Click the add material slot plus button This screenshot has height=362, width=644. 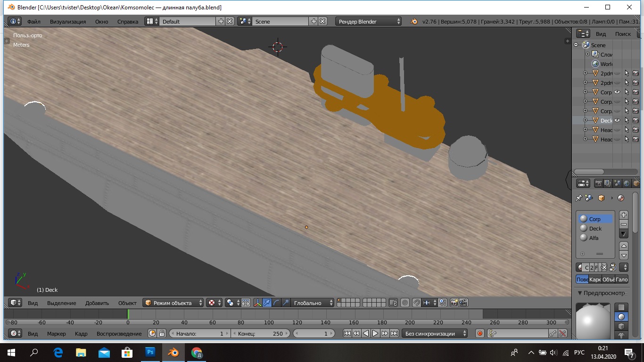click(x=624, y=215)
